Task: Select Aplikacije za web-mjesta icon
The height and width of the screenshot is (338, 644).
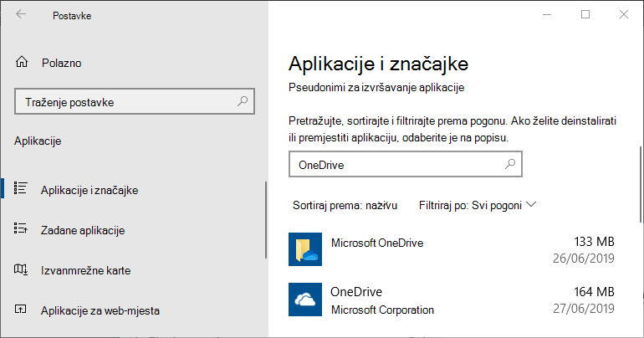Action: point(21,310)
